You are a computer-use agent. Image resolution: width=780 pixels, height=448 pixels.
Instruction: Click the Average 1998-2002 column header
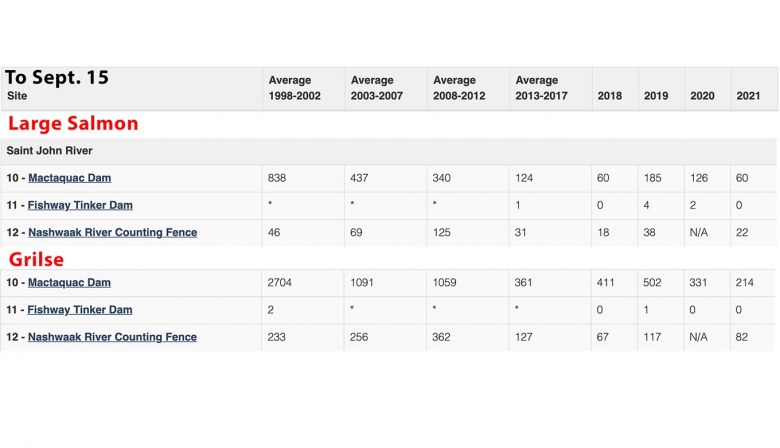click(x=295, y=88)
